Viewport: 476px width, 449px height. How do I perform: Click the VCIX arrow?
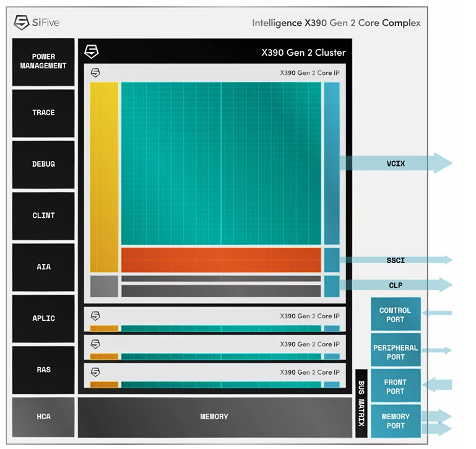click(x=396, y=163)
